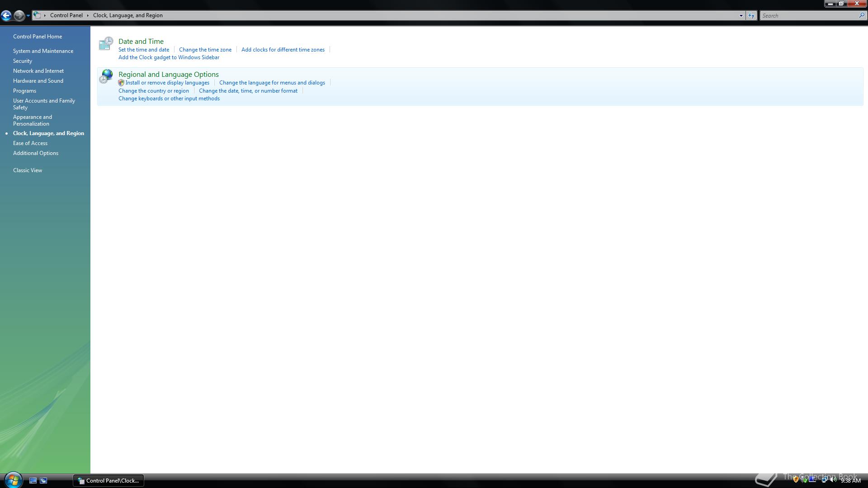
Task: Click the network connection tray icon
Action: coord(824,480)
